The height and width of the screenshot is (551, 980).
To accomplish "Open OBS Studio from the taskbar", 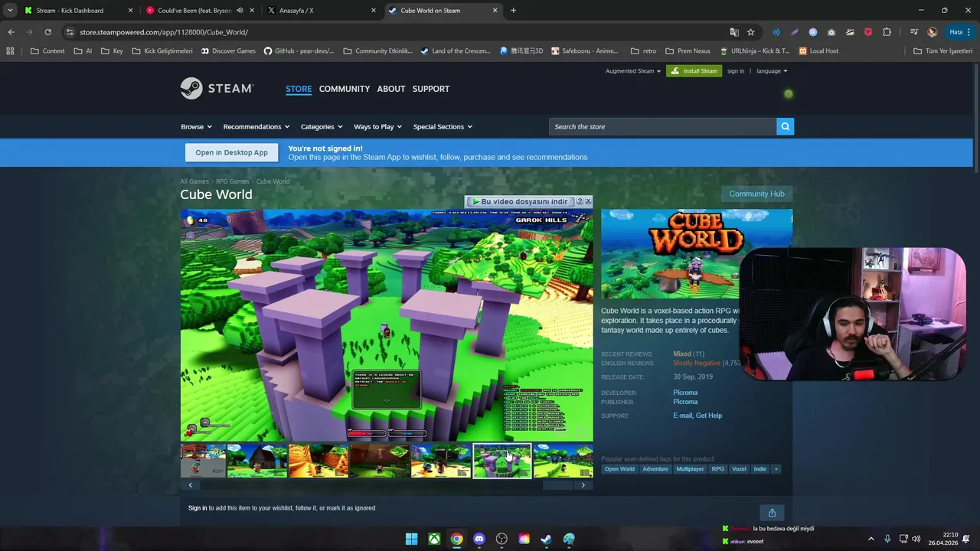I will (x=501, y=539).
